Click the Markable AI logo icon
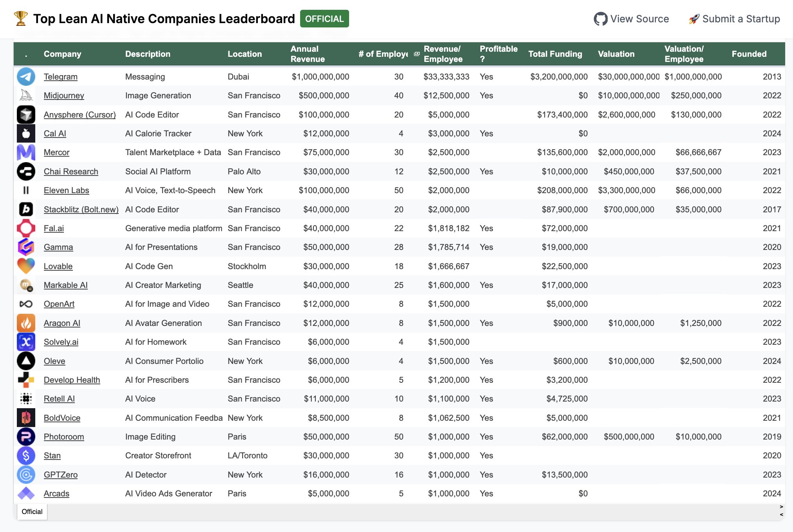 click(x=26, y=285)
